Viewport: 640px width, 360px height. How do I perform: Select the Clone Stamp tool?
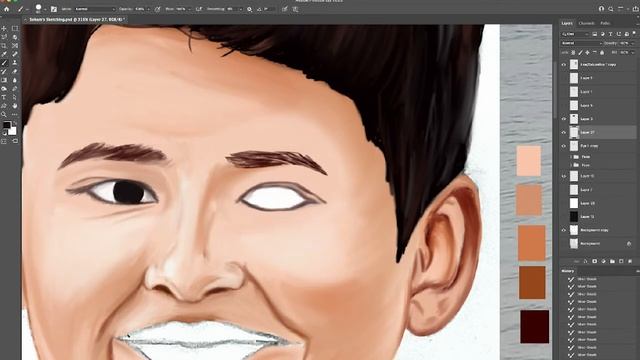[15, 63]
